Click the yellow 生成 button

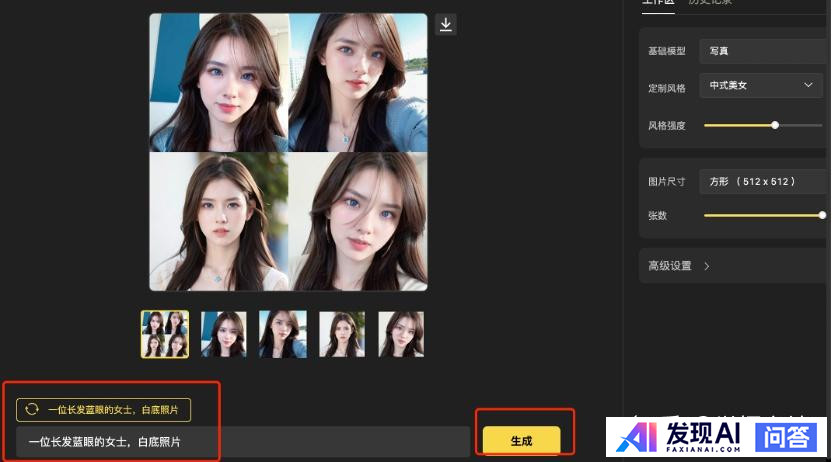521,441
